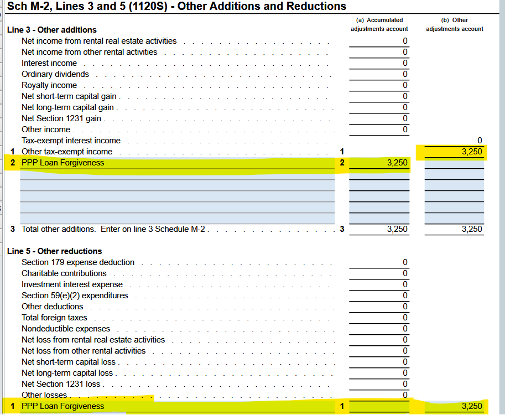Screen dimensions: 505x420
Task: Select the Line 3 PPP Loan Forgiveness description field
Action: 178,163
